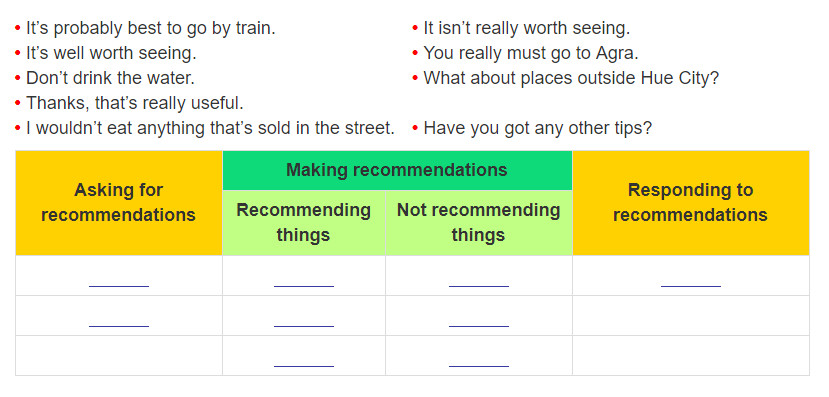
Task: Click first blank under Asking for recommendations
Action: click(x=119, y=280)
